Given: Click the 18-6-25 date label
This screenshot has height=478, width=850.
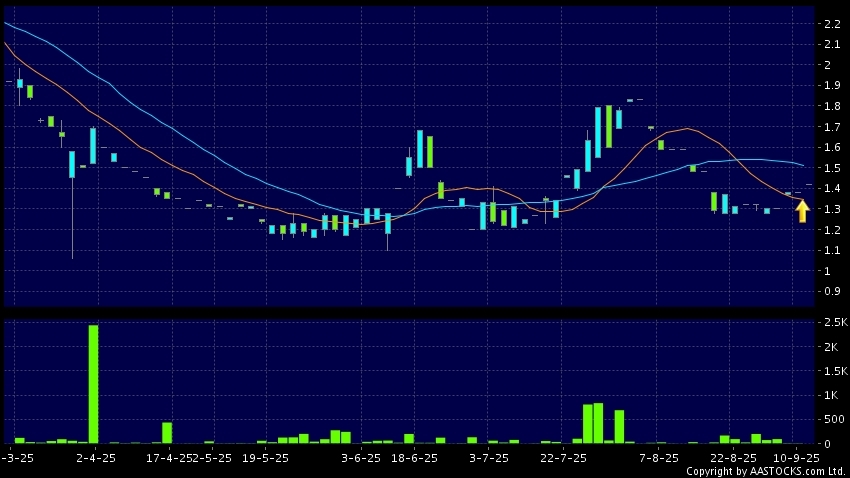Looking at the screenshot, I should coord(414,458).
